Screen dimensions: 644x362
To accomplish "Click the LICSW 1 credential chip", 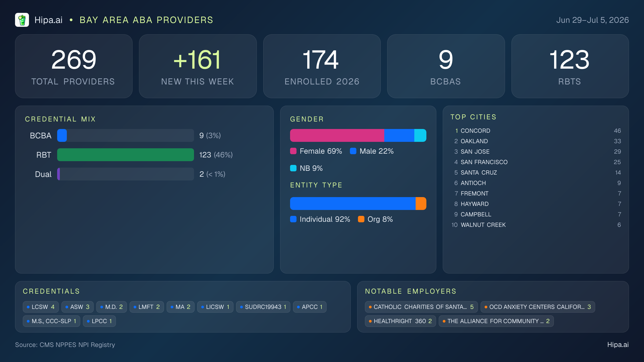I will coord(215,307).
